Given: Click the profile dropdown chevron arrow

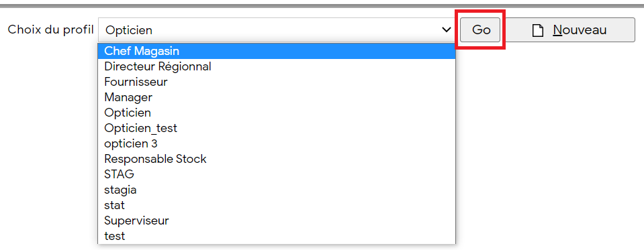Looking at the screenshot, I should tap(446, 30).
